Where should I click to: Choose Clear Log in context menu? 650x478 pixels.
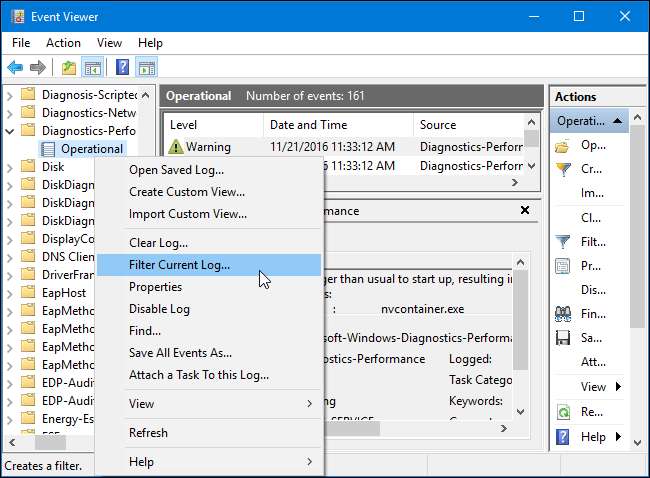click(209, 243)
